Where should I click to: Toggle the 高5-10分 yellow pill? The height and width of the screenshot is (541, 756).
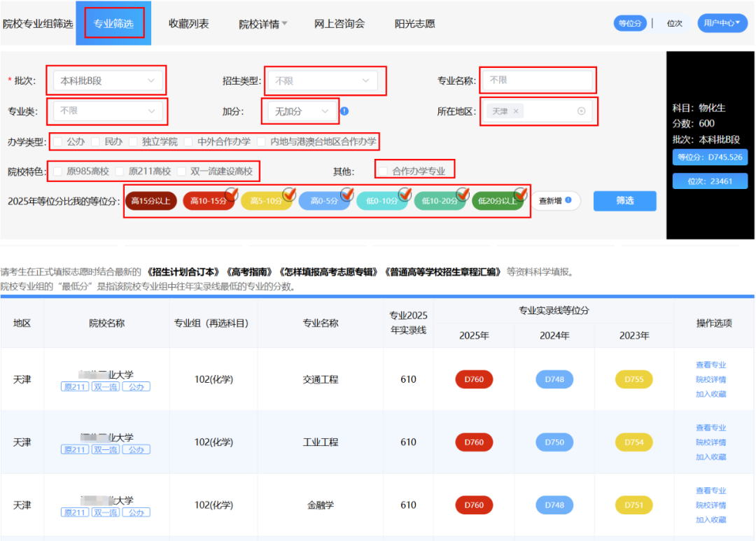point(266,201)
